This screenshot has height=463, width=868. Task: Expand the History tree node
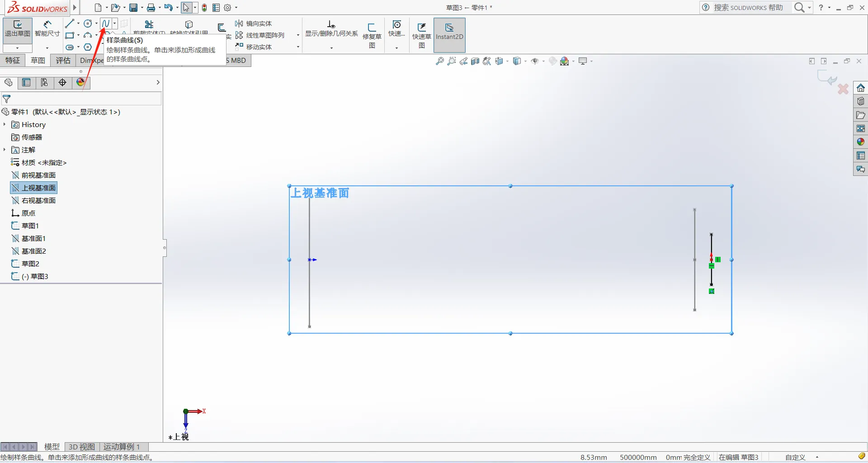pos(5,124)
